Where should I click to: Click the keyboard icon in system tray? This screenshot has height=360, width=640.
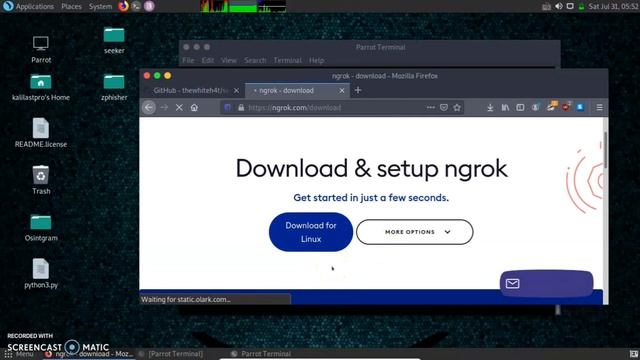tap(547, 7)
